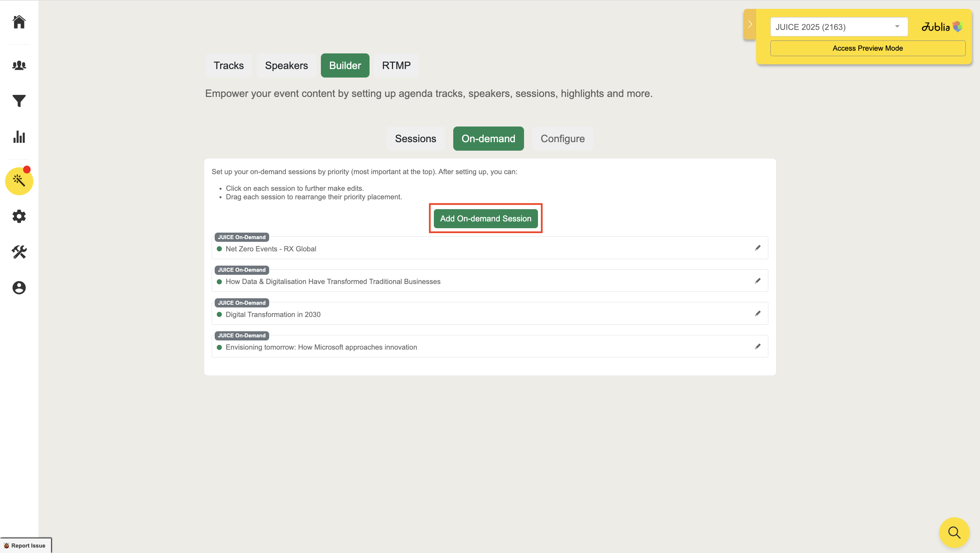Click the magic wand builder icon

pyautogui.click(x=19, y=181)
